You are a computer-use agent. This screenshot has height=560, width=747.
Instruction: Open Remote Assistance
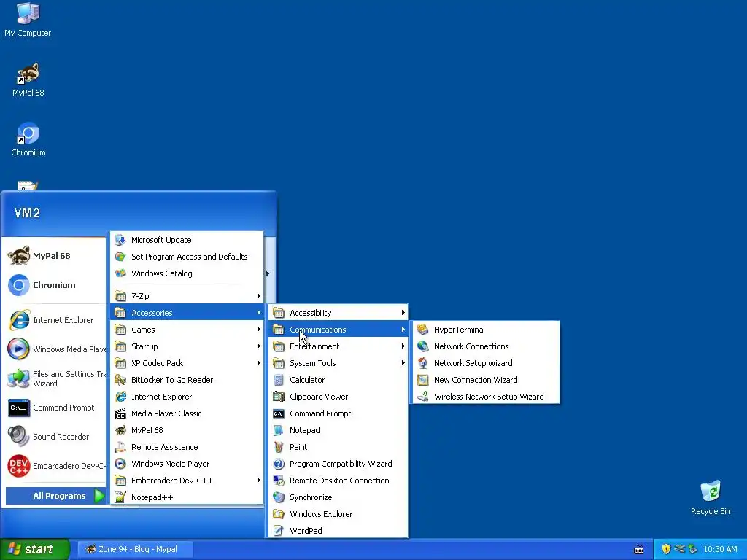pyautogui.click(x=187, y=447)
